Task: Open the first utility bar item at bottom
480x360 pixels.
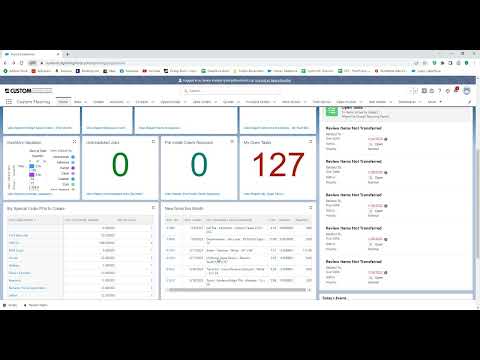Action: [10, 305]
